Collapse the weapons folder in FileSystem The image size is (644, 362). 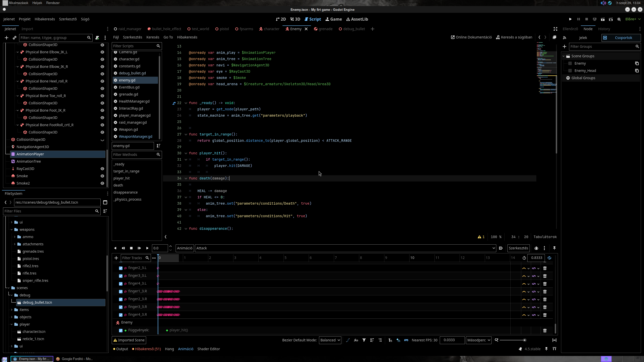(x=12, y=230)
